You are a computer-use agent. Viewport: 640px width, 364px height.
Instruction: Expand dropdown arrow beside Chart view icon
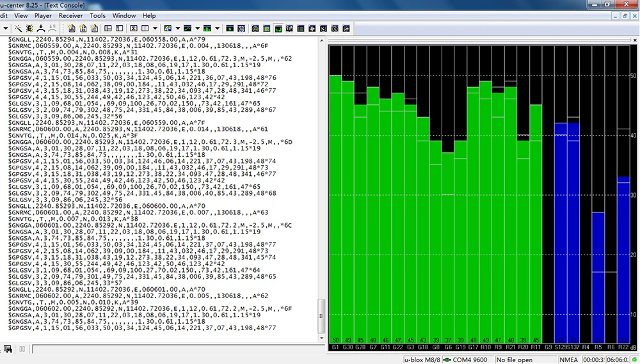[x=198, y=29]
